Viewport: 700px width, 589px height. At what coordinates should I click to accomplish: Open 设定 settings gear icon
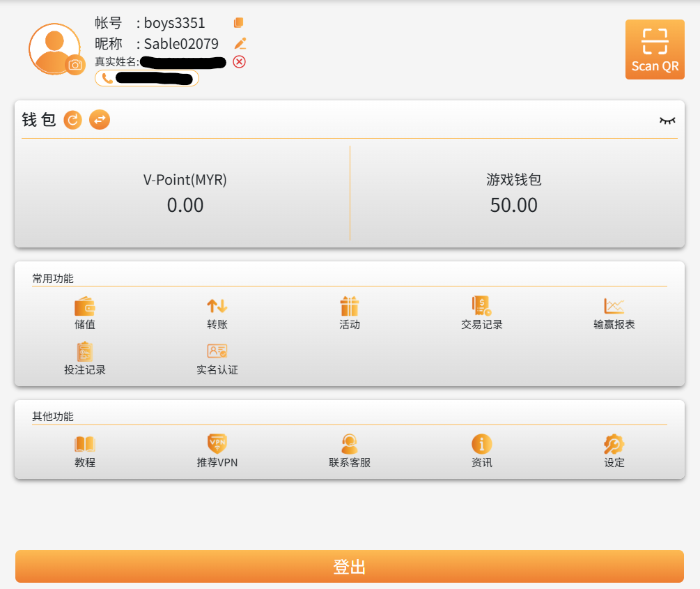(x=614, y=451)
